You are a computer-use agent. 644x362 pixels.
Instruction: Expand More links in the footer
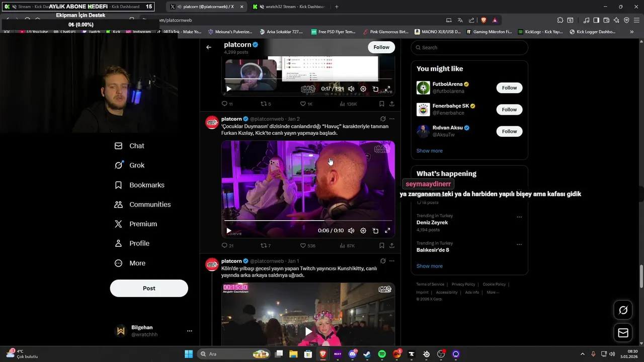(493, 292)
